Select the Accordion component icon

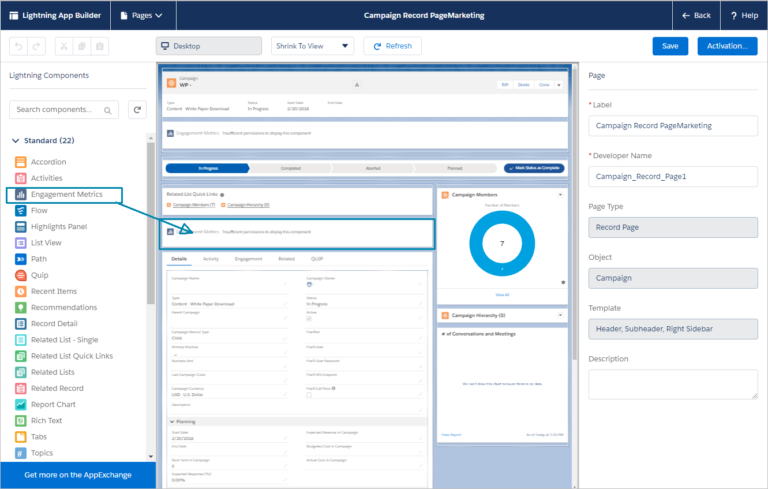point(21,162)
